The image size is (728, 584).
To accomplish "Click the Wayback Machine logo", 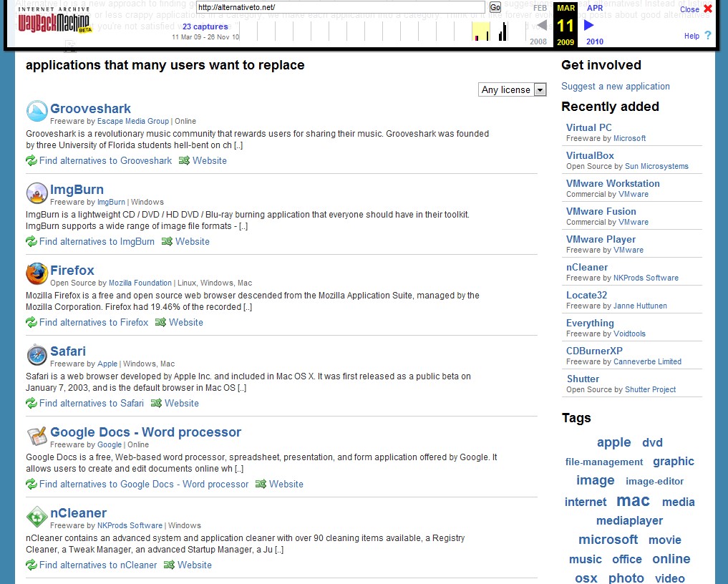I will [x=54, y=19].
